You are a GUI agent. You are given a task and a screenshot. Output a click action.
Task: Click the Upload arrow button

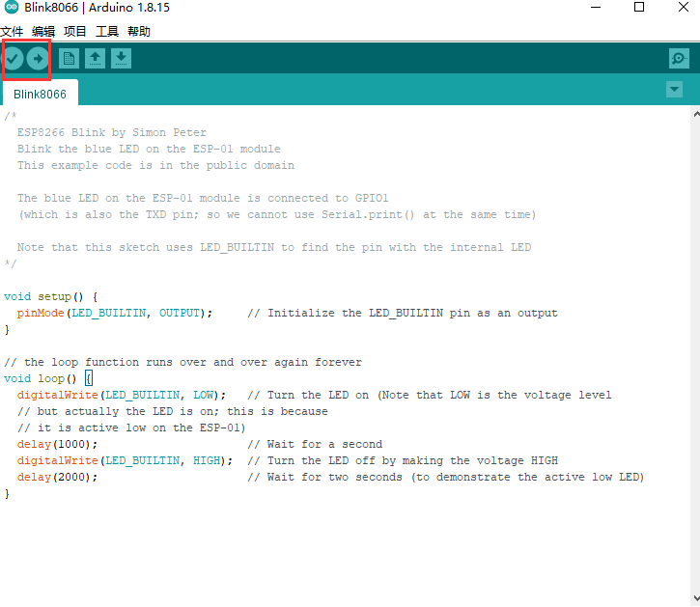tap(38, 59)
